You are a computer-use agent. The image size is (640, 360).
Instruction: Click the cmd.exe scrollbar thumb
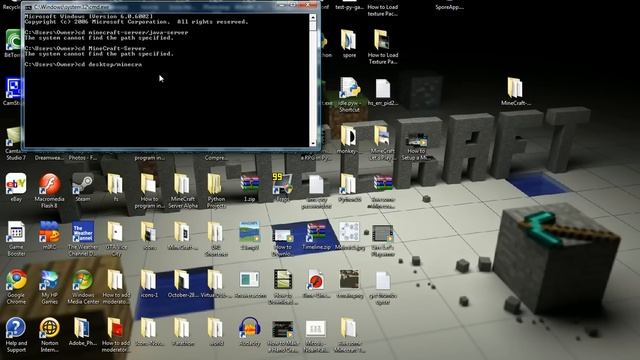tap(313, 26)
